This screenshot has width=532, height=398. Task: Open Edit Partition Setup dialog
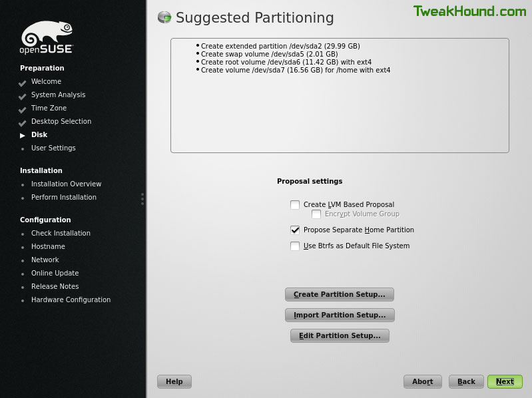340,335
